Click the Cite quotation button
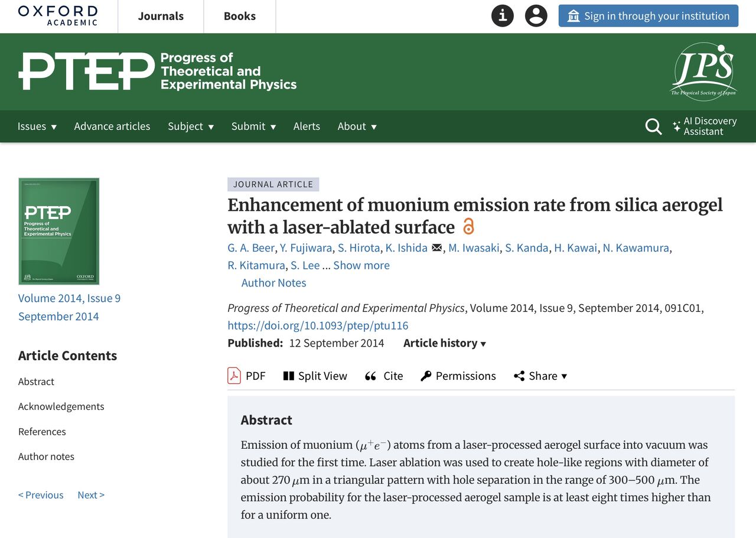756x538 pixels. click(384, 376)
